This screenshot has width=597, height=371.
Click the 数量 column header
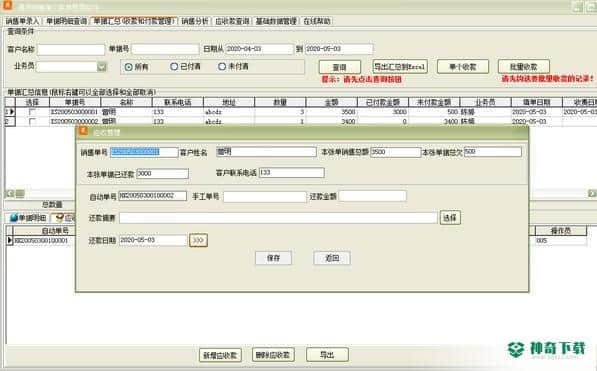click(x=280, y=102)
